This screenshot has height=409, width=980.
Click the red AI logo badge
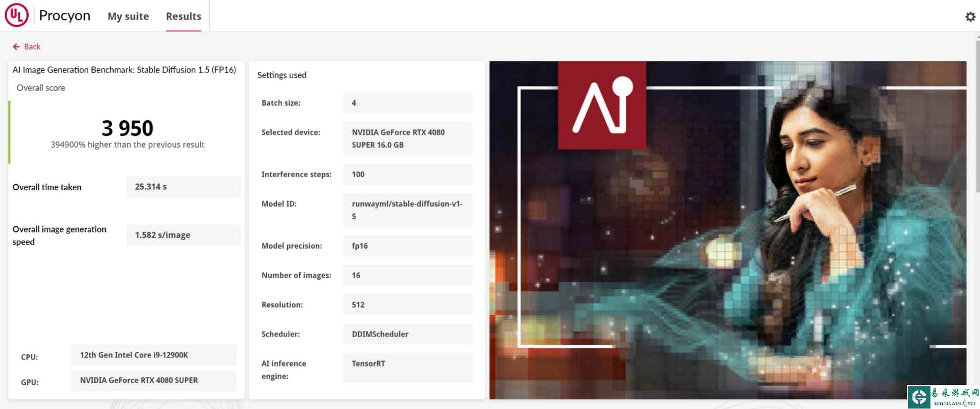point(602,105)
